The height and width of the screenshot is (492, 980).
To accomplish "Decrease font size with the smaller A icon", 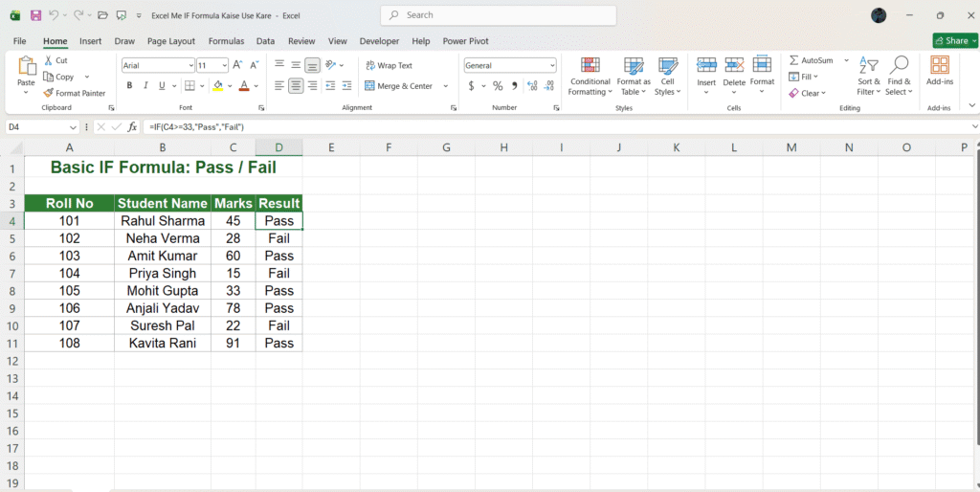I will click(254, 65).
